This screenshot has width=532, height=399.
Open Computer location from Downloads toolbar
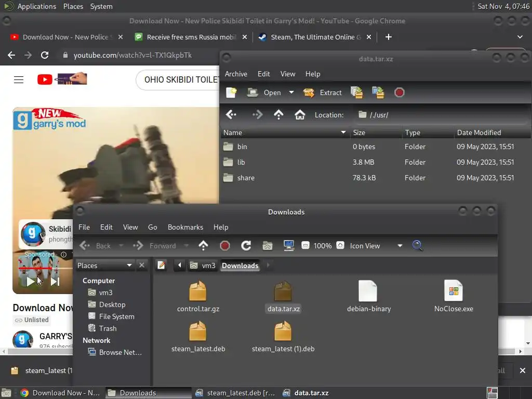tap(289, 246)
